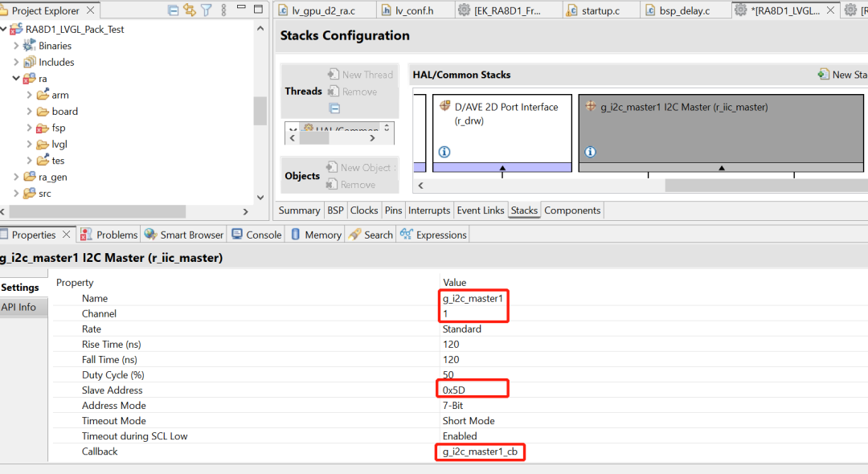868x474 pixels.
Task: Expand the arm folder
Action: point(30,95)
